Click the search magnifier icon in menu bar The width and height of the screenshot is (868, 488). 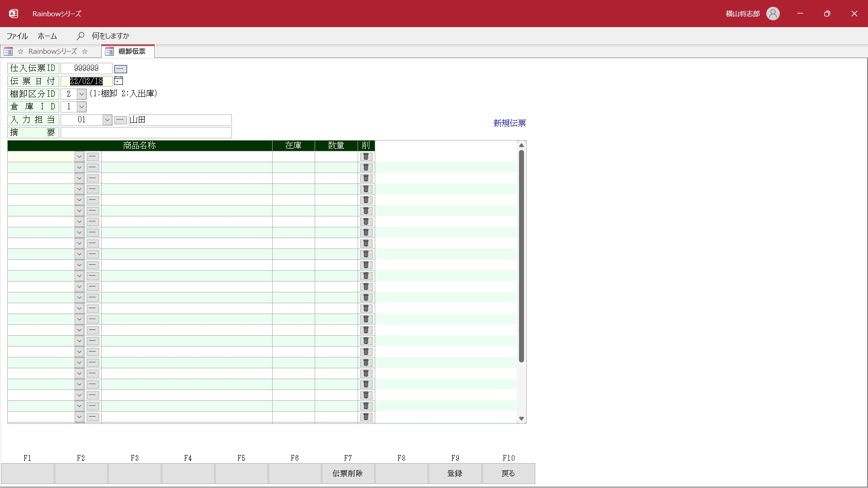click(x=80, y=36)
